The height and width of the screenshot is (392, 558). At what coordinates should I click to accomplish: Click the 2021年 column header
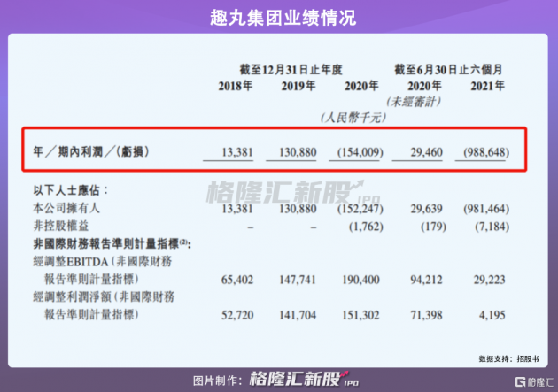[487, 86]
